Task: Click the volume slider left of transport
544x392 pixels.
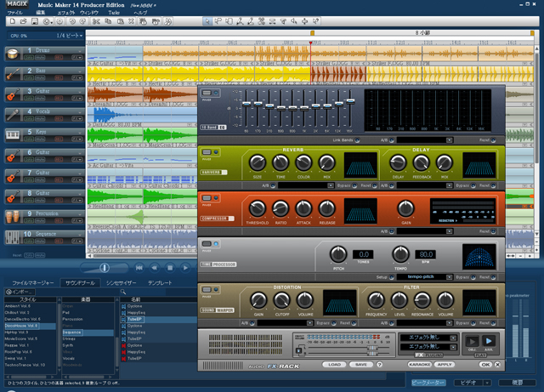Action: coord(105,268)
